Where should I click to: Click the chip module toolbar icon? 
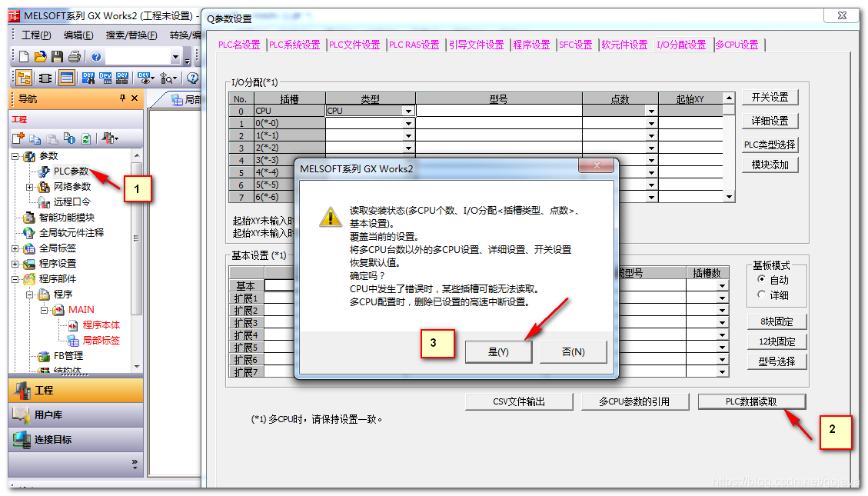(x=45, y=78)
